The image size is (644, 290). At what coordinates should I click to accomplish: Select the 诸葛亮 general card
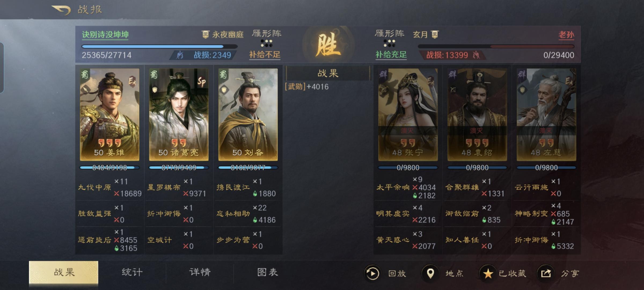(x=179, y=115)
